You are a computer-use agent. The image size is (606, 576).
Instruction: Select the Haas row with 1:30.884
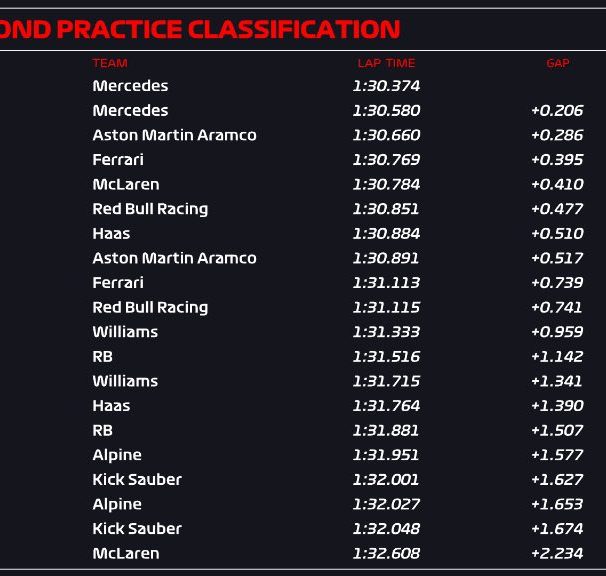coord(303,233)
